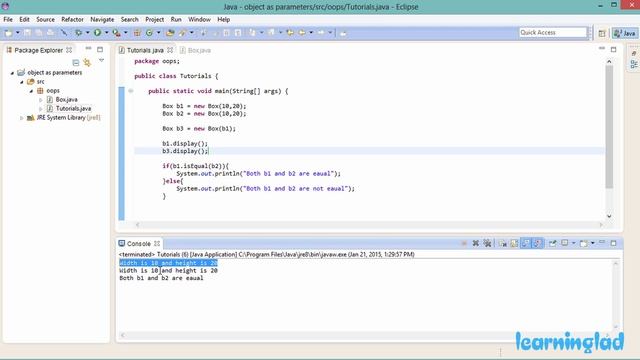The image size is (640, 360).
Task: Open External Tools dropdown arrow
Action: click(126, 33)
